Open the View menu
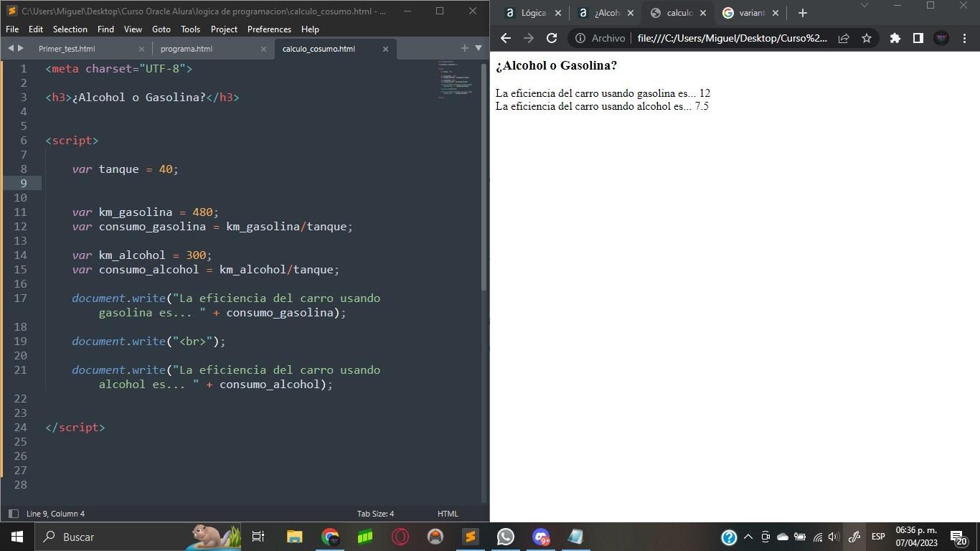Image resolution: width=980 pixels, height=551 pixels. (x=133, y=29)
